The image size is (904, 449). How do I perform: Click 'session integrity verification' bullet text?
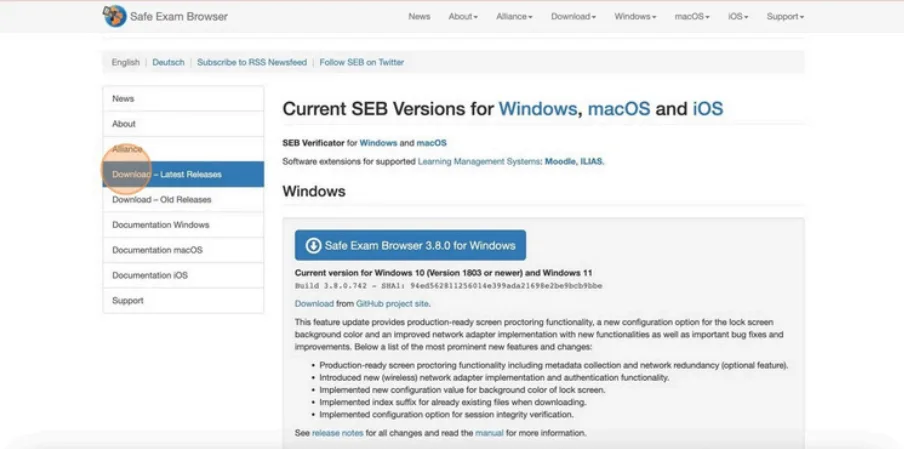point(446,415)
